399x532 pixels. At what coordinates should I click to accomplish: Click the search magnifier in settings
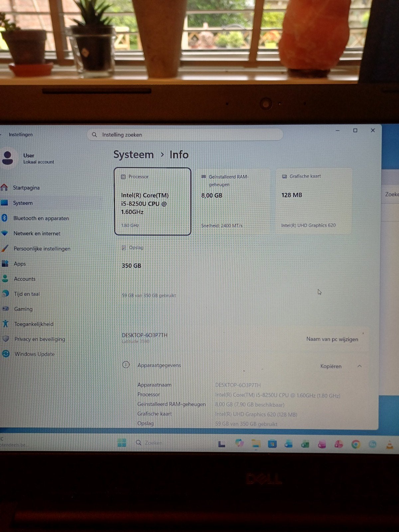point(94,135)
